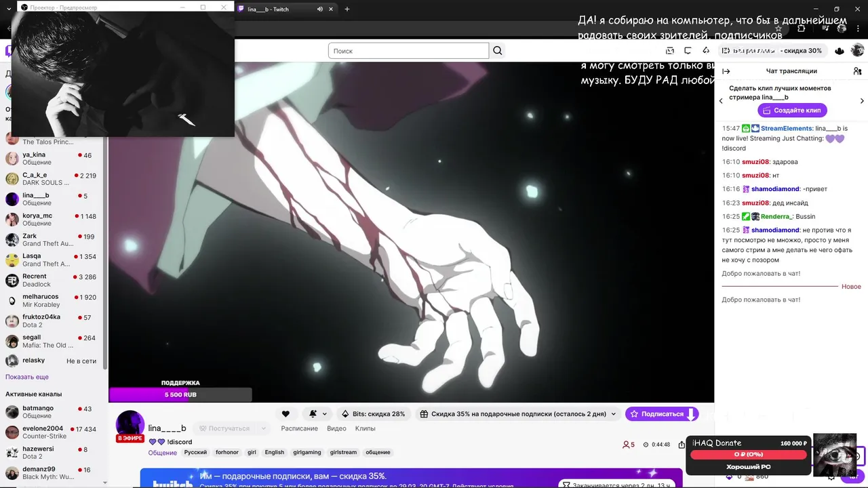868x488 pixels.
Task: Click Renderra_ username in chat
Action: [x=776, y=216]
